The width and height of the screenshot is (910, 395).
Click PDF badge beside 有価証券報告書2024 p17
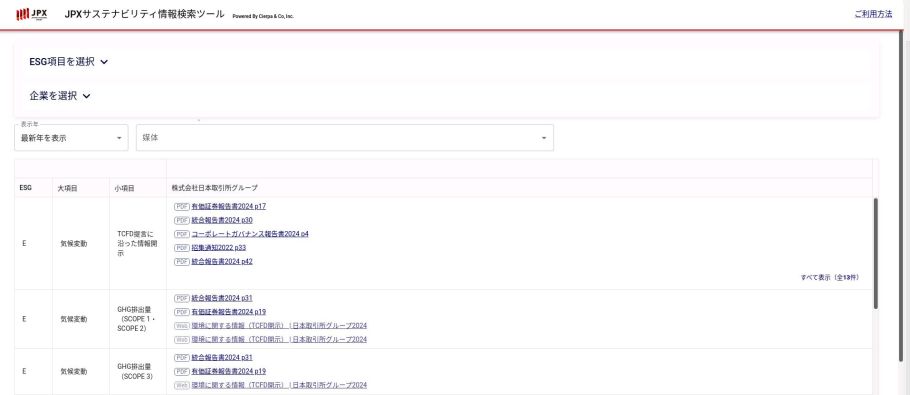[x=182, y=206]
